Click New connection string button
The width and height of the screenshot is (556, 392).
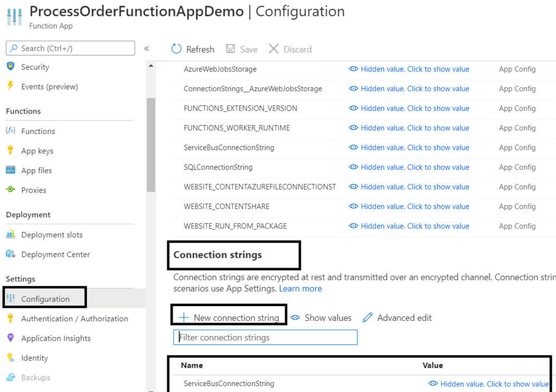pyautogui.click(x=229, y=318)
